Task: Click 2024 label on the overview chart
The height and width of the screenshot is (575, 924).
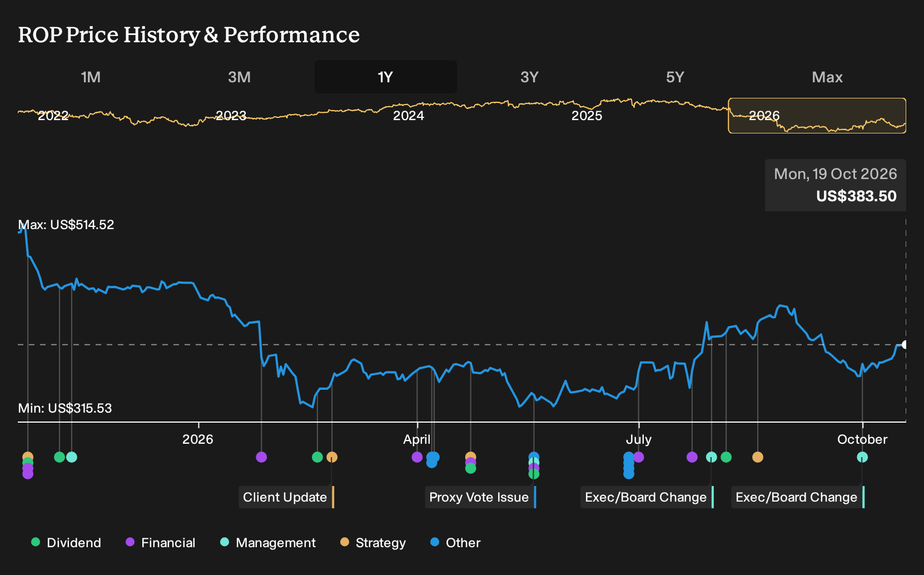Action: (409, 116)
